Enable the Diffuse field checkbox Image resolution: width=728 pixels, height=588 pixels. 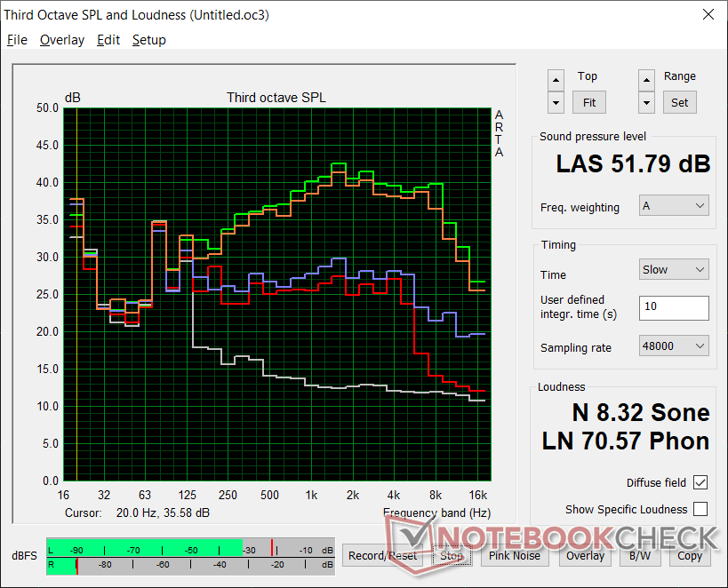tap(700, 482)
